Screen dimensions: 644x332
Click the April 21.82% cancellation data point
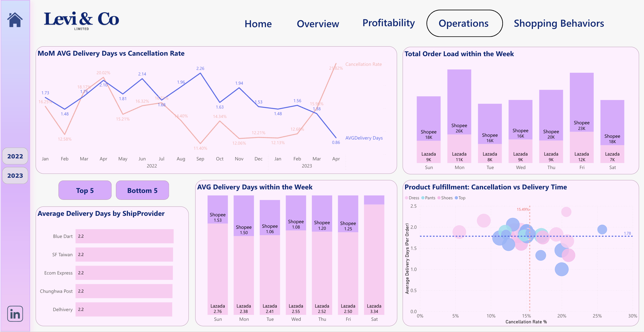pyautogui.click(x=336, y=63)
